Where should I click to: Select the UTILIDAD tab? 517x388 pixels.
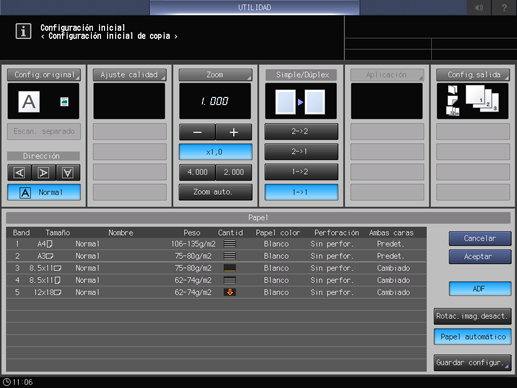(x=255, y=7)
